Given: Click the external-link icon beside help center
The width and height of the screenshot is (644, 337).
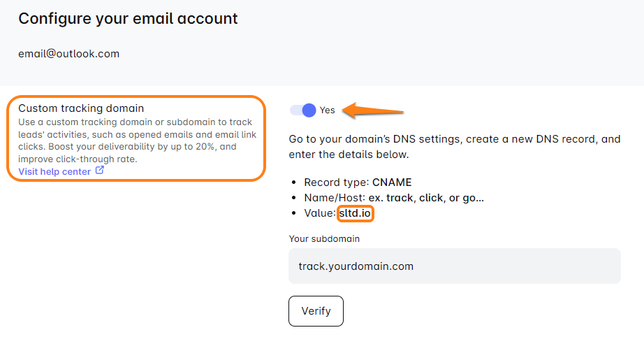Looking at the screenshot, I should 100,171.
